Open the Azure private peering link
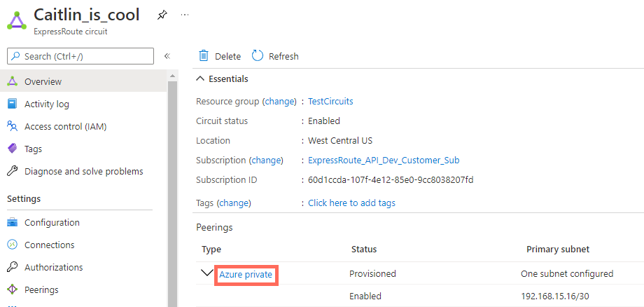Image resolution: width=644 pixels, height=307 pixels. [x=246, y=275]
